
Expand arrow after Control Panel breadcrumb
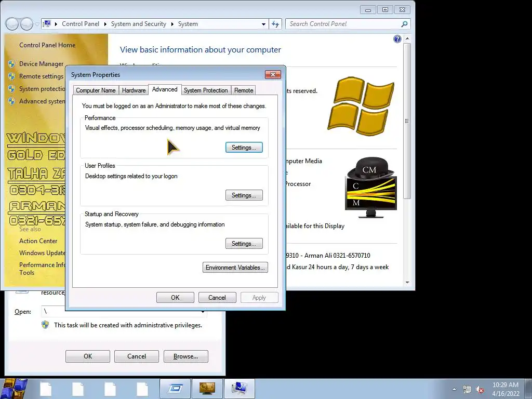(105, 24)
